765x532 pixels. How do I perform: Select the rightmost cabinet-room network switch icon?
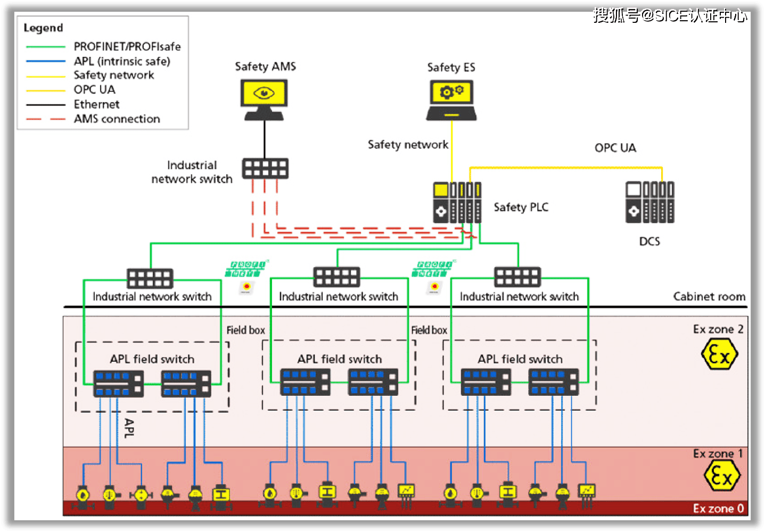click(x=517, y=277)
